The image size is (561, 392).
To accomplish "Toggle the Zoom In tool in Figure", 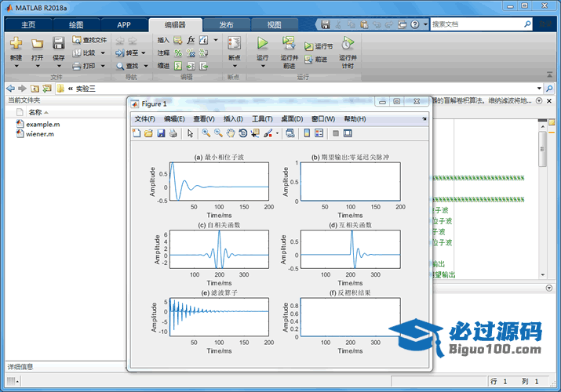I will click(206, 133).
